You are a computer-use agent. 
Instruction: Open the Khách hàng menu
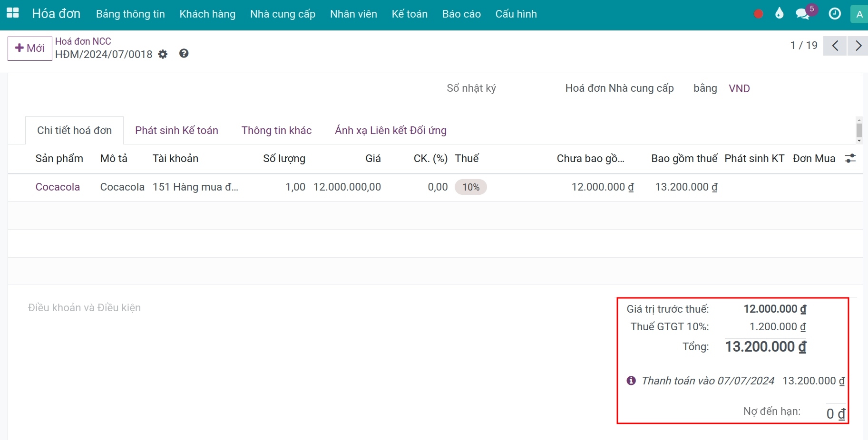[x=207, y=14]
